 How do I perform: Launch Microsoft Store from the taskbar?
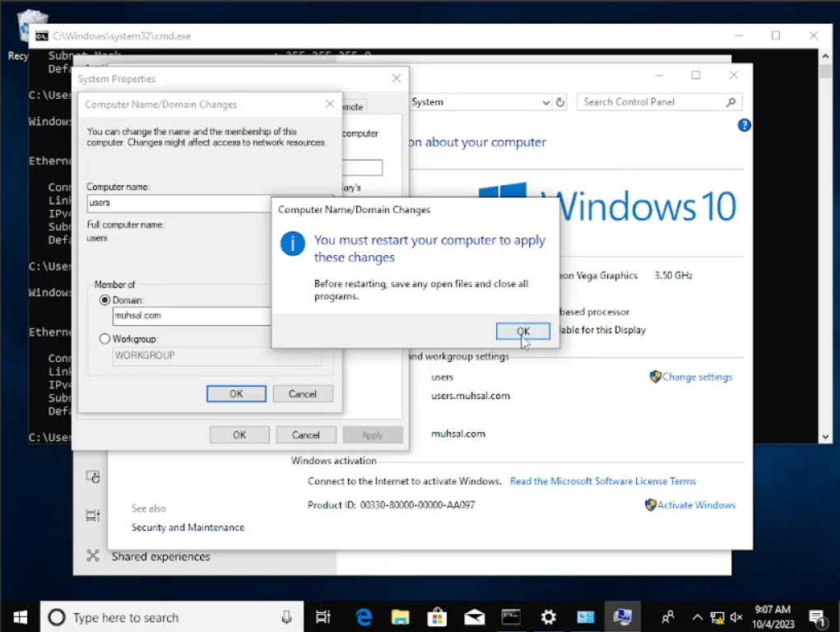click(437, 617)
